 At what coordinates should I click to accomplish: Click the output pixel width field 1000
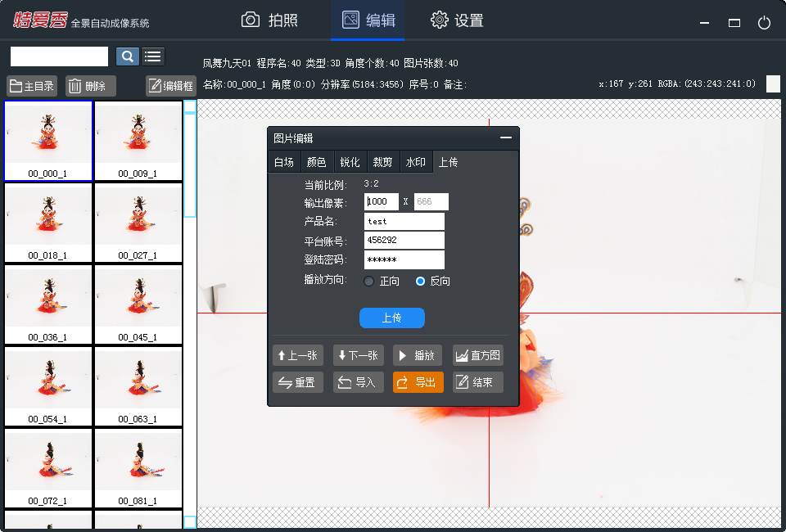pyautogui.click(x=382, y=201)
